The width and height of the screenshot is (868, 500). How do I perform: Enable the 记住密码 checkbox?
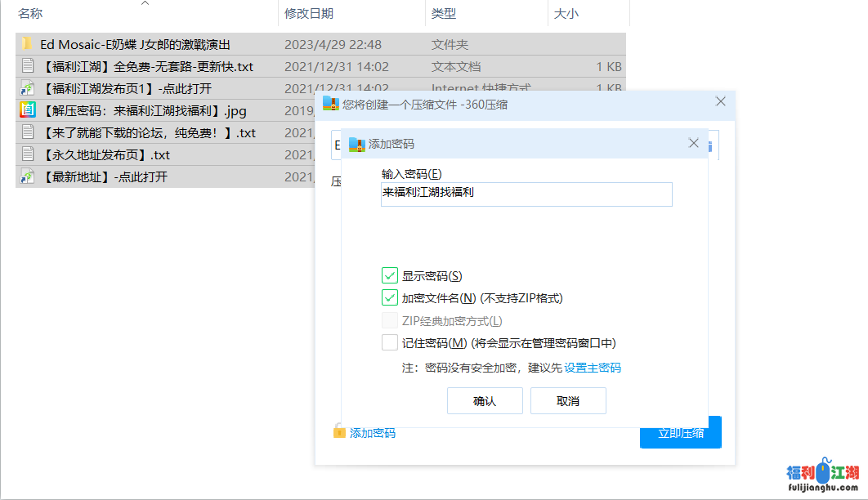[389, 342]
